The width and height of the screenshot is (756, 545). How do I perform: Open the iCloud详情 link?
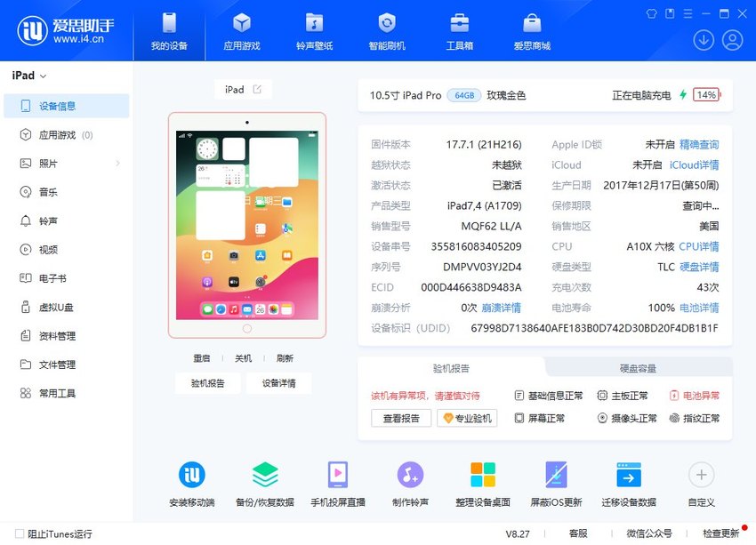(x=694, y=164)
